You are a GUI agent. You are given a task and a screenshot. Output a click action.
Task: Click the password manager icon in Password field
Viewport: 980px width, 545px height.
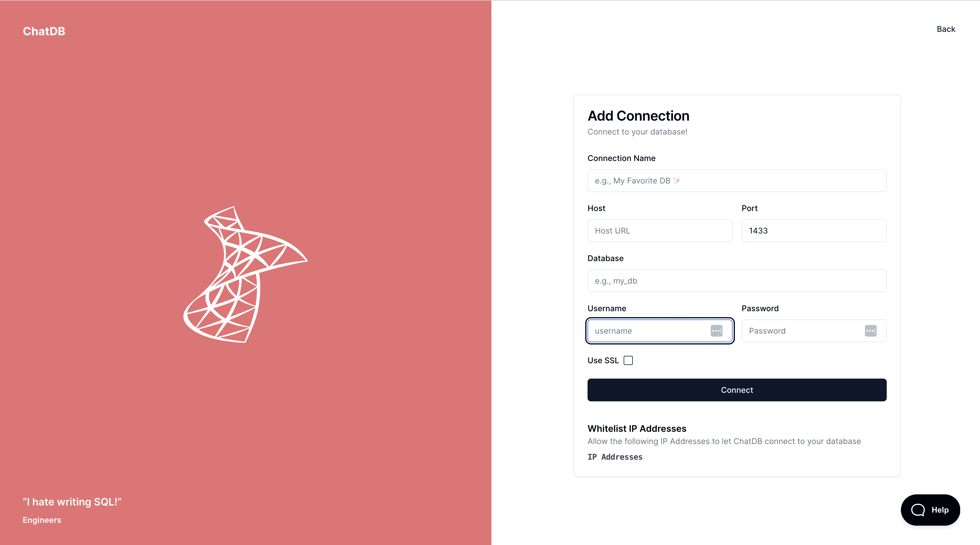click(x=871, y=331)
